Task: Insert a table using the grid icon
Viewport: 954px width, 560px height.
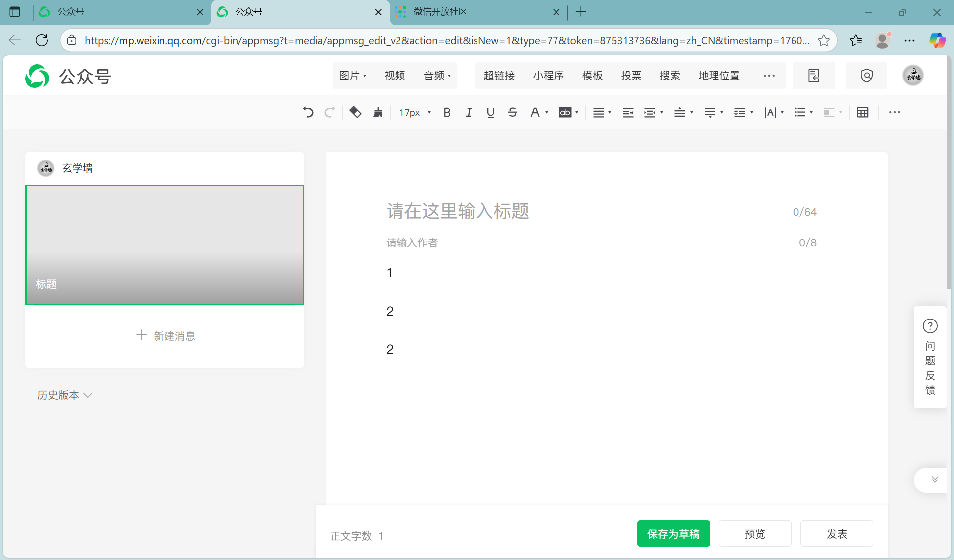Action: click(863, 112)
